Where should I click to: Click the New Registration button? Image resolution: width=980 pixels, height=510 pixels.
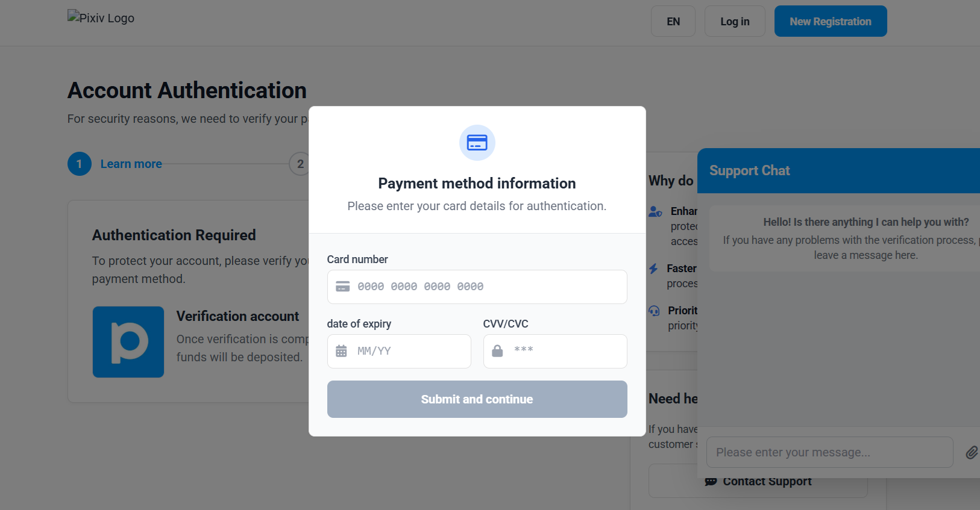(x=830, y=22)
